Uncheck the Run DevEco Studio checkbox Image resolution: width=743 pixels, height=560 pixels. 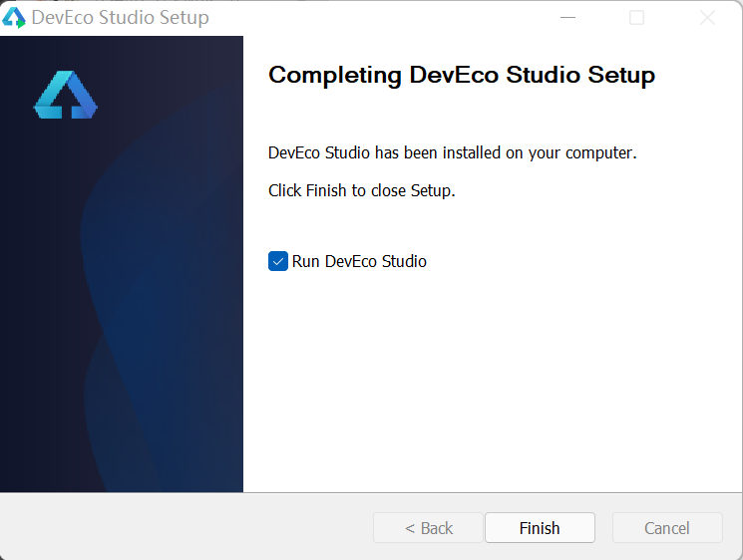coord(278,261)
